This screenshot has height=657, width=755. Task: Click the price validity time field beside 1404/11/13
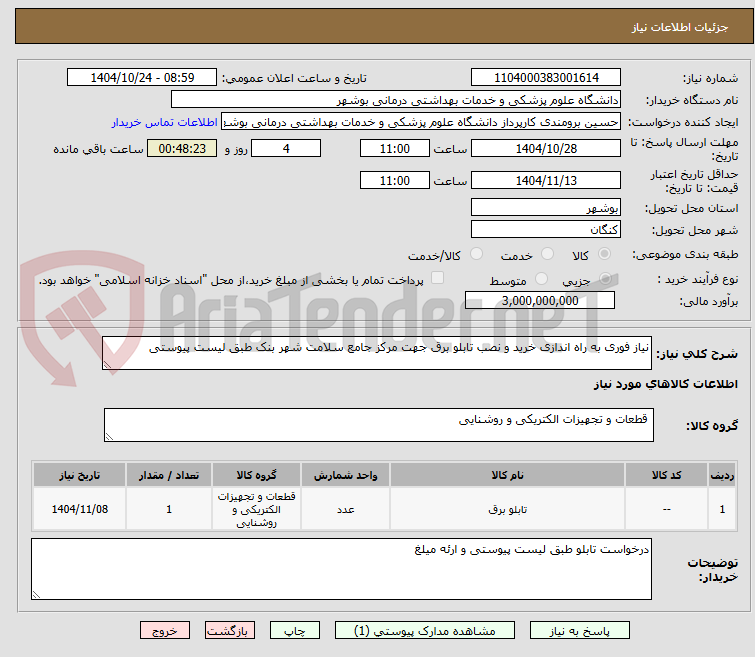[395, 180]
